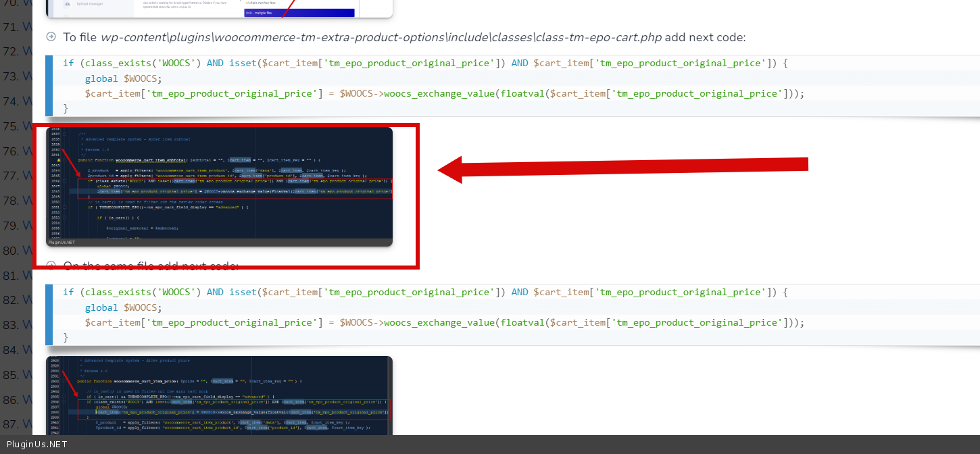This screenshot has width=980, height=454.
Task: Open list item number 71 link
Action: 27,28
